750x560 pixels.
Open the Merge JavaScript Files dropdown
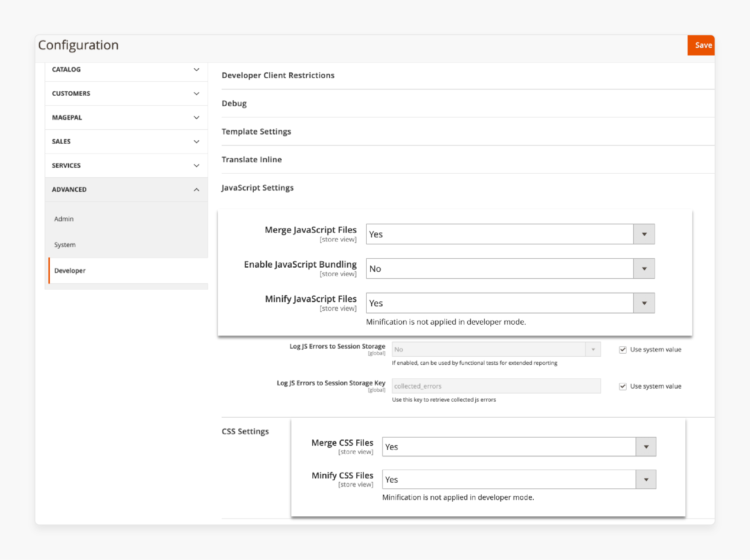[643, 234]
